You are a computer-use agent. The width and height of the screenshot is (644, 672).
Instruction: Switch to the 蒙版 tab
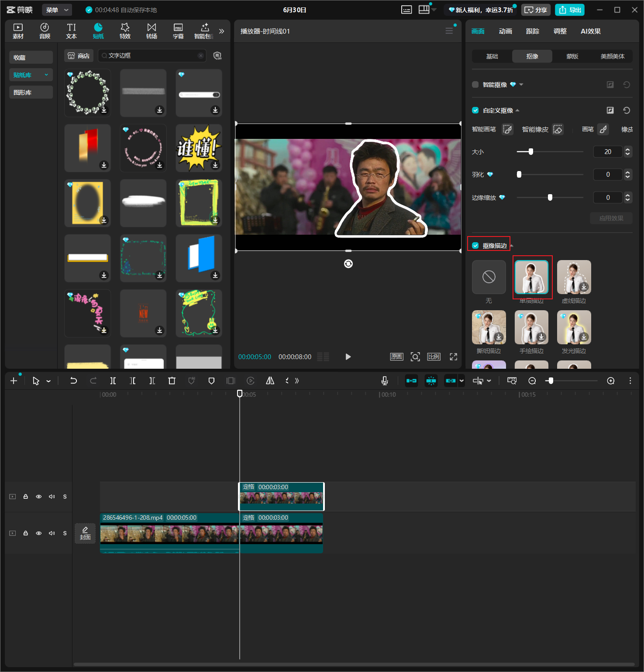572,56
